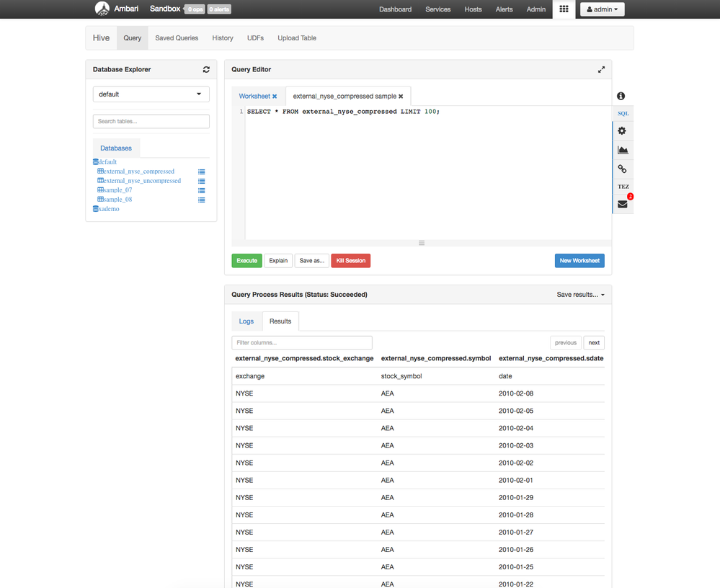The image size is (720, 588).
Task: Show columns of external_nyse_compressed table
Action: coord(201,171)
